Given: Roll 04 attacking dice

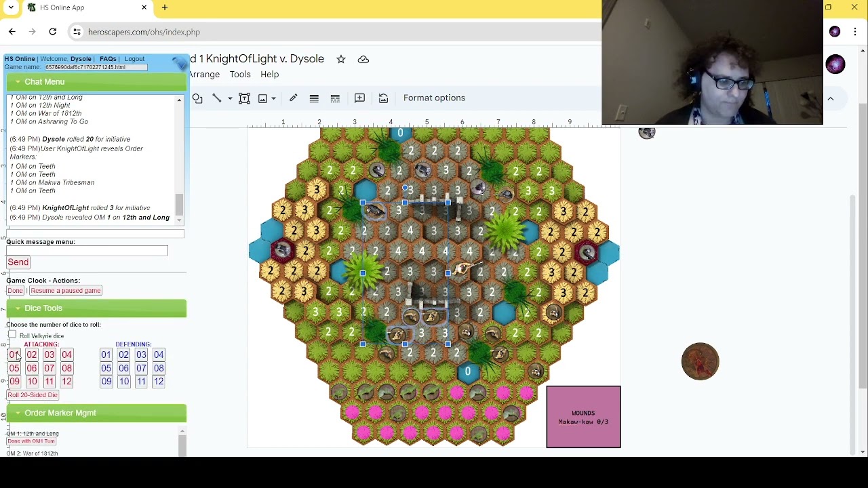Looking at the screenshot, I should click(66, 355).
